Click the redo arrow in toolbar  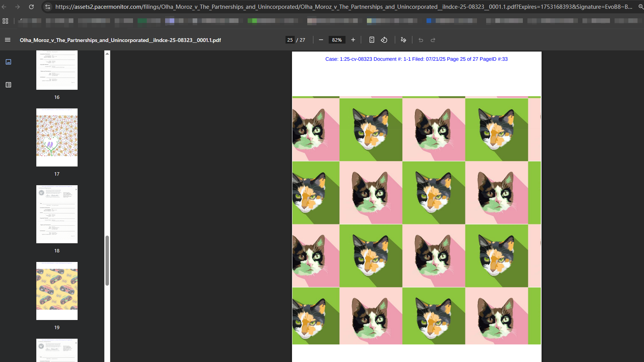tap(433, 40)
